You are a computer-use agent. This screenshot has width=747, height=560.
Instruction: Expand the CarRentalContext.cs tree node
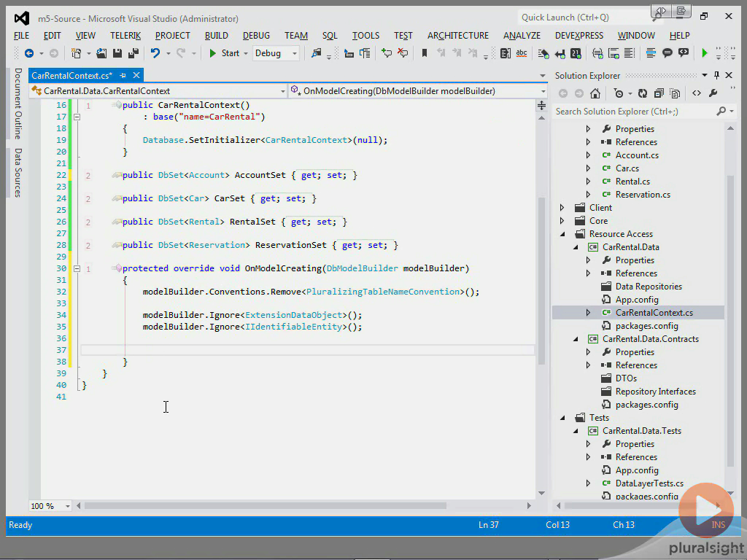[x=589, y=313]
